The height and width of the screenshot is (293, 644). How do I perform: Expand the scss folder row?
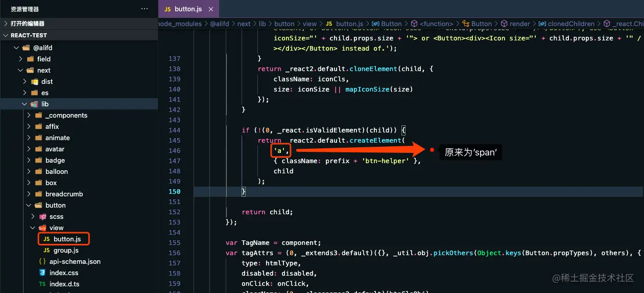pos(79,216)
